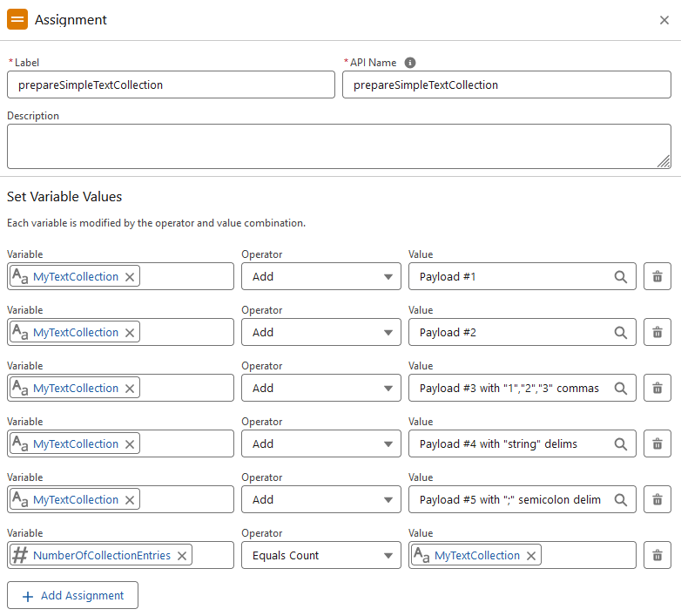Image resolution: width=681 pixels, height=616 pixels.
Task: Remove MyTextCollection pill in the Payload #4 row
Action: [130, 444]
